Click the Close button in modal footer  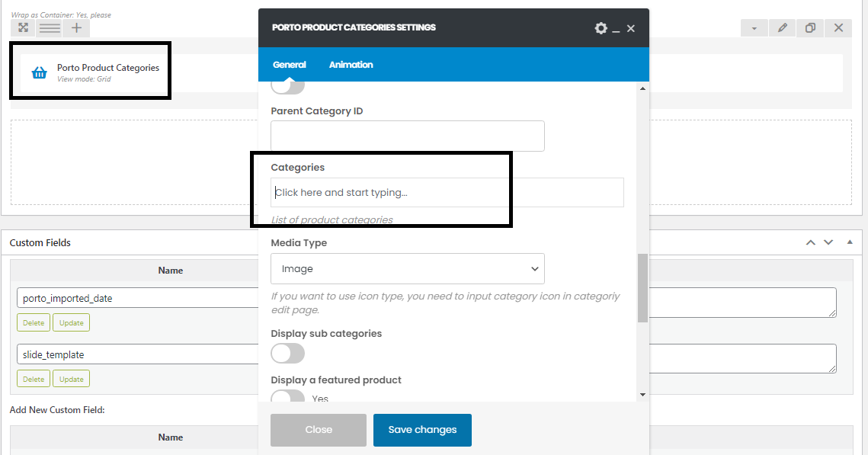coord(319,430)
